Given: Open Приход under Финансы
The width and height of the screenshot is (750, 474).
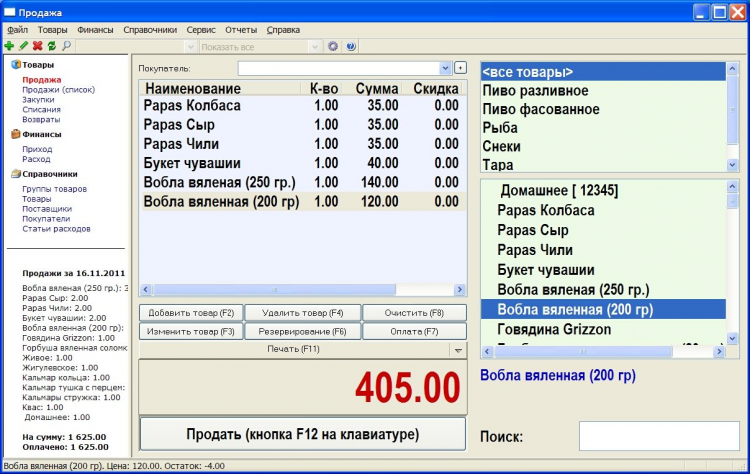Looking at the screenshot, I should (37, 149).
